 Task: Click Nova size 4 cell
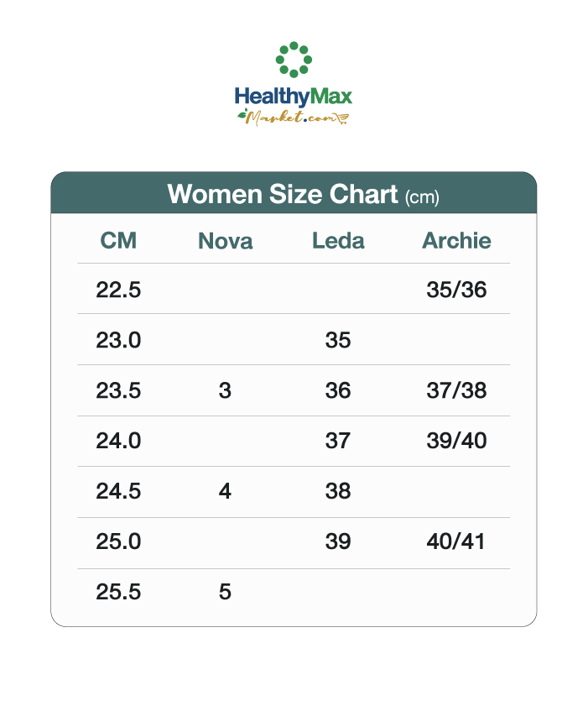[x=225, y=491]
